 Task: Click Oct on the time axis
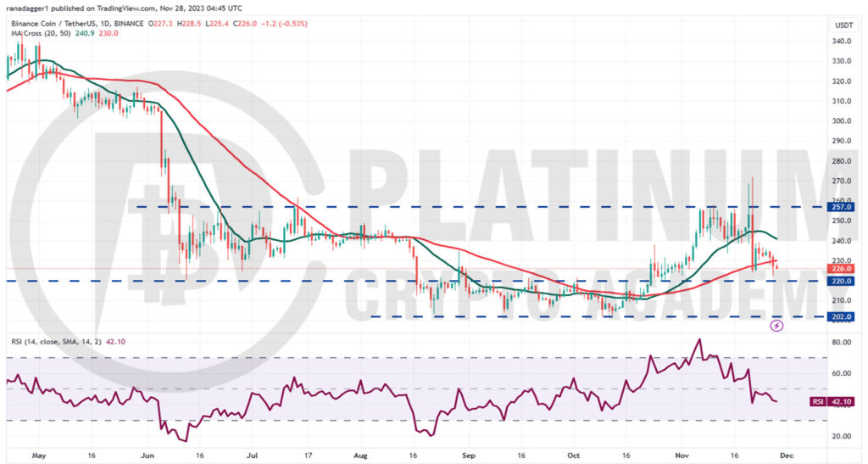point(574,456)
